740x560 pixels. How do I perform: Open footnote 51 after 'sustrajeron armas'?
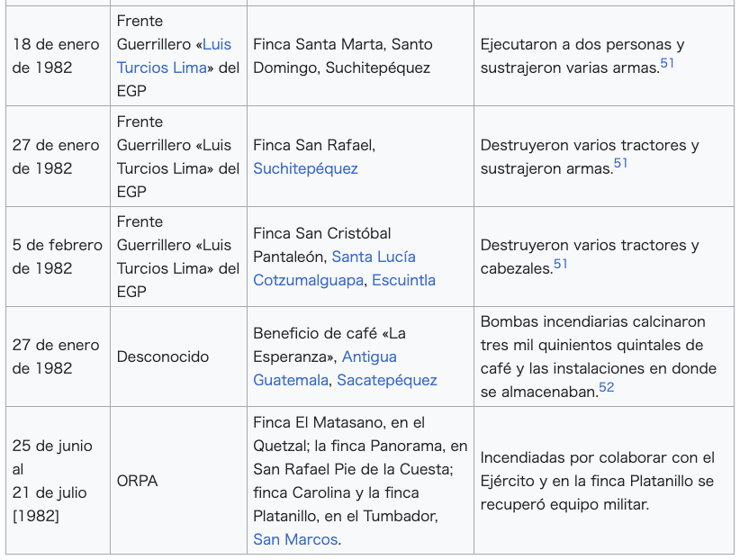point(620,163)
